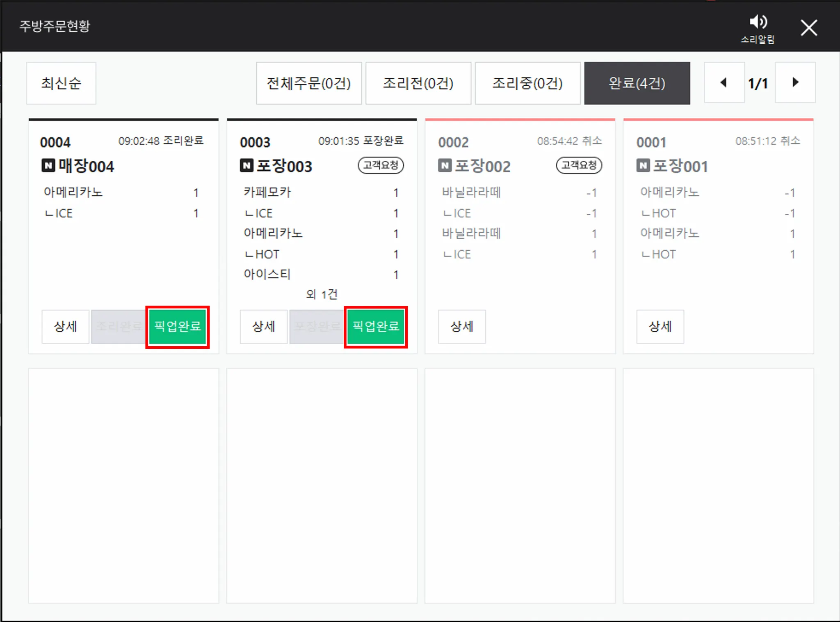The height and width of the screenshot is (622, 840).
Task: Click the N icon beside 포장001
Action: pyautogui.click(x=643, y=166)
